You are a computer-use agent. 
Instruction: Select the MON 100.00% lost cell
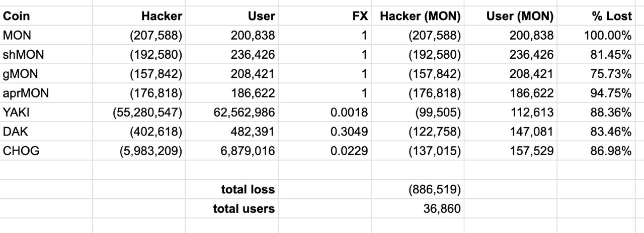[x=597, y=36]
